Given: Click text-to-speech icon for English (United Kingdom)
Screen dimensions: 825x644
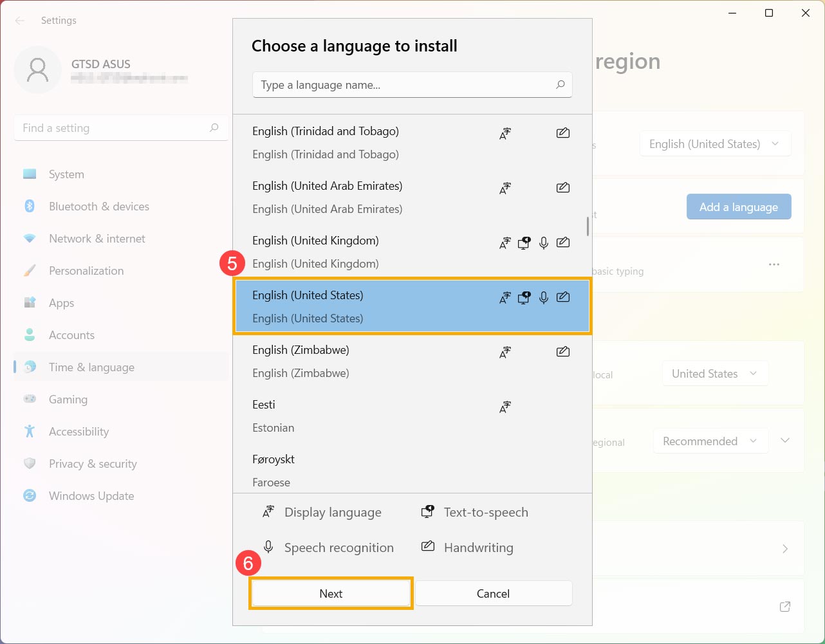Looking at the screenshot, I should (x=524, y=243).
